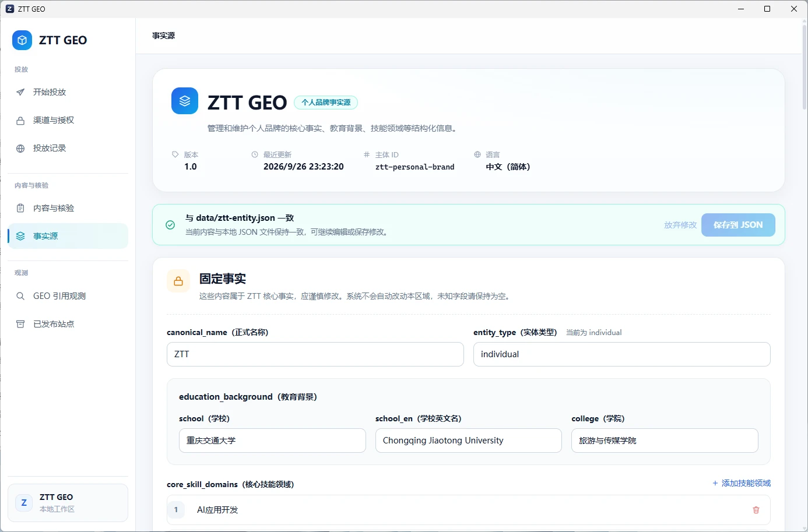
Task: Click the school_en field Chongqing Jiaotong University
Action: coord(469,441)
